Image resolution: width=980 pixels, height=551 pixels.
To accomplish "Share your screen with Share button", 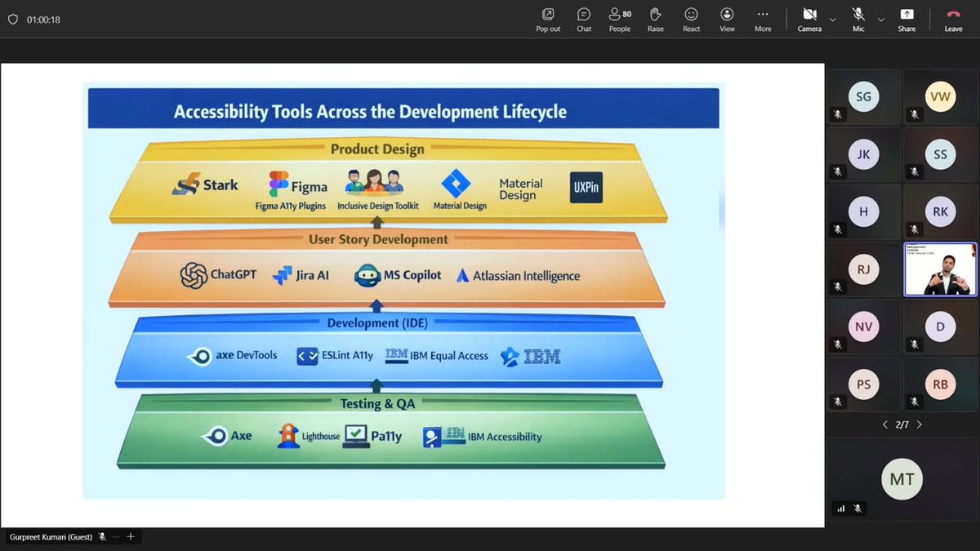I will (x=906, y=20).
